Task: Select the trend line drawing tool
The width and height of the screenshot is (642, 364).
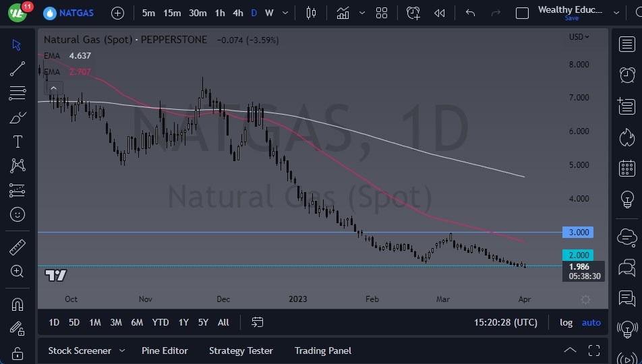Action: point(18,69)
